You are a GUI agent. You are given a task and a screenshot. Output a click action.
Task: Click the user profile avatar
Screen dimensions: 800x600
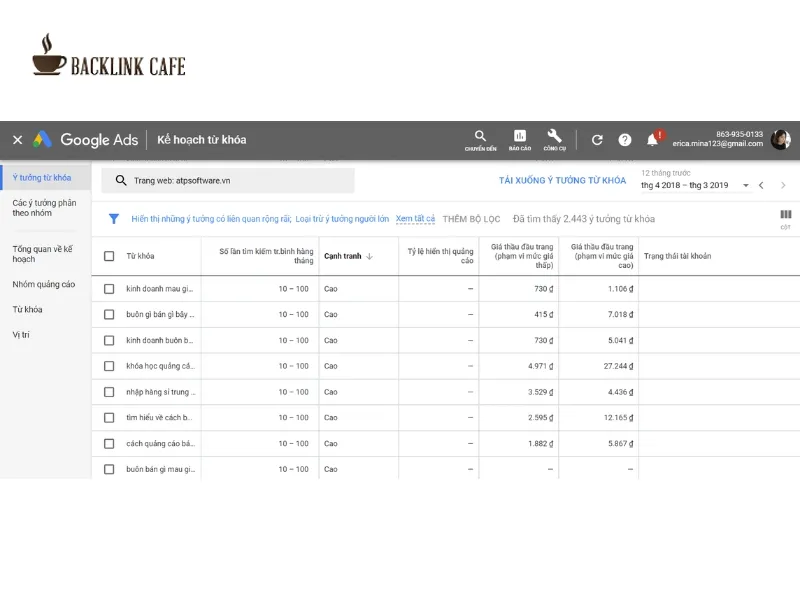point(780,139)
